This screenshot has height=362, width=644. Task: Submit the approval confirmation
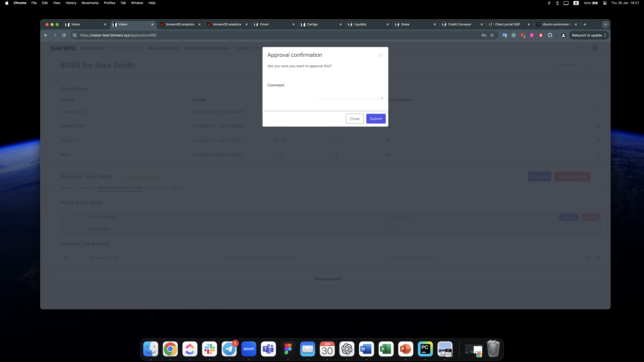point(376,119)
